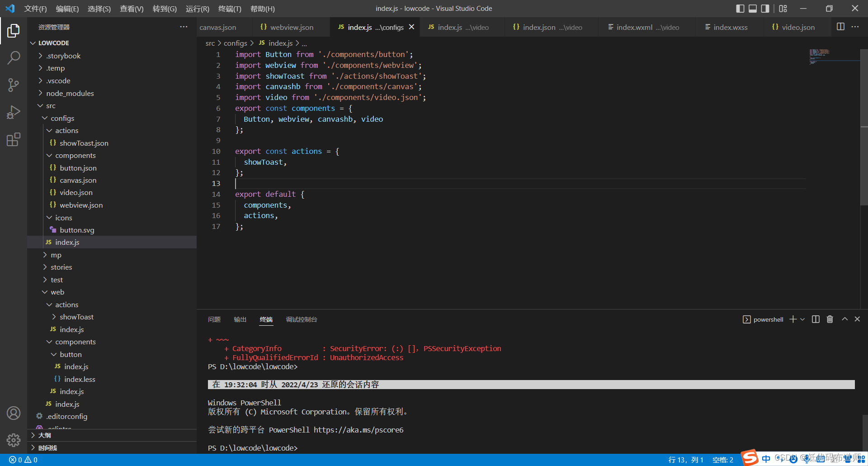Switch to the webview.json tab
The image size is (868, 466).
[291, 27]
